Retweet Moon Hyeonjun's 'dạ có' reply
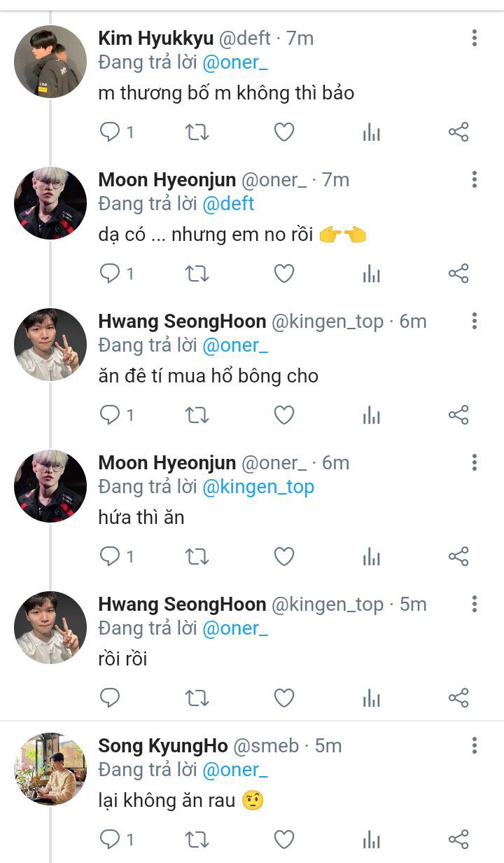Viewport: 504px width, 863px height. pyautogui.click(x=197, y=273)
